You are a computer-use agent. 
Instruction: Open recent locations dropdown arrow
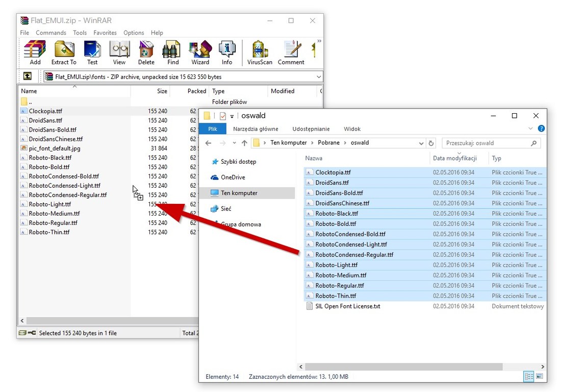coord(235,143)
